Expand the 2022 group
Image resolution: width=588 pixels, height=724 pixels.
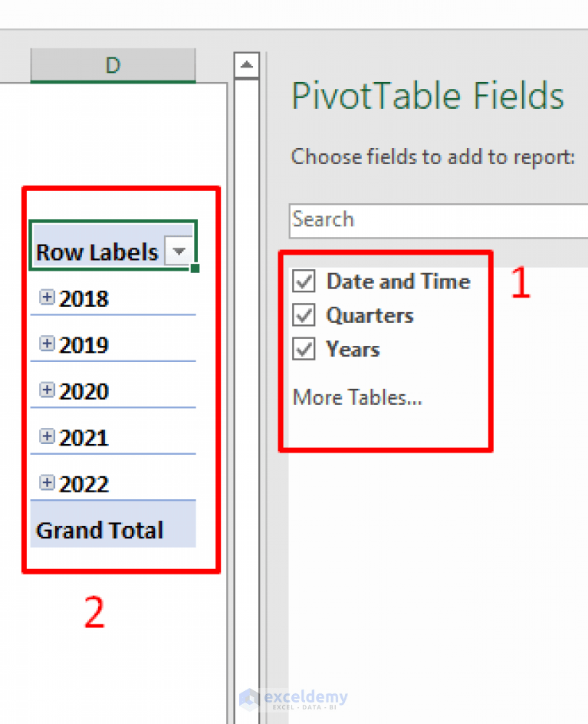click(x=46, y=481)
